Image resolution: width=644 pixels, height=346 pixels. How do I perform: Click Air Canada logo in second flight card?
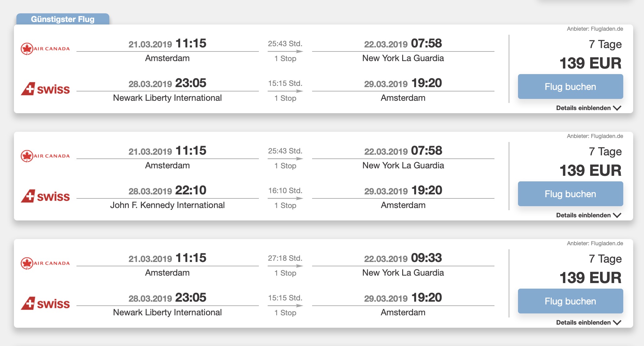(45, 156)
